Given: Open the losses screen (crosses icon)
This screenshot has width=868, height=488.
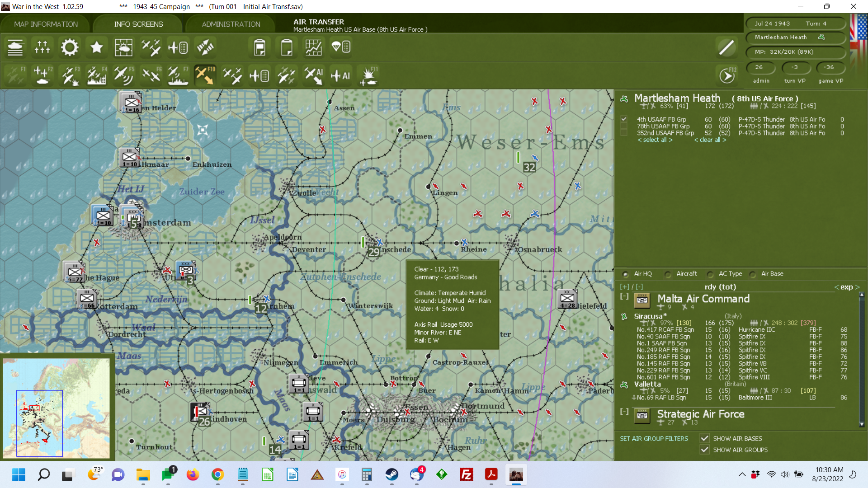Looking at the screenshot, I should [x=42, y=47].
